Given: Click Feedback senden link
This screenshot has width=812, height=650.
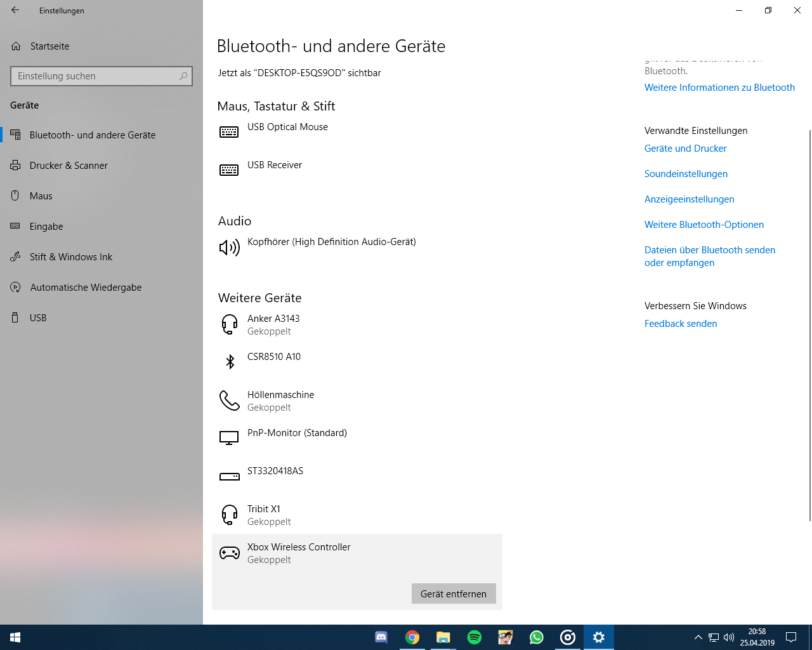Looking at the screenshot, I should 681,324.
